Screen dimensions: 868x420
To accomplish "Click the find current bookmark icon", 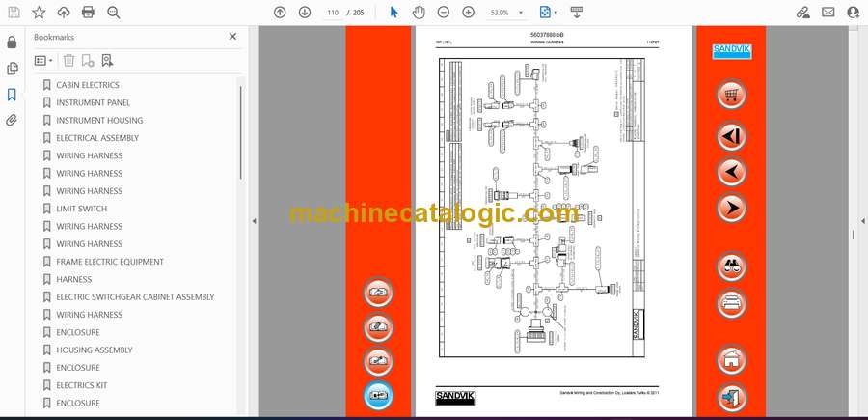I will pyautogui.click(x=107, y=61).
